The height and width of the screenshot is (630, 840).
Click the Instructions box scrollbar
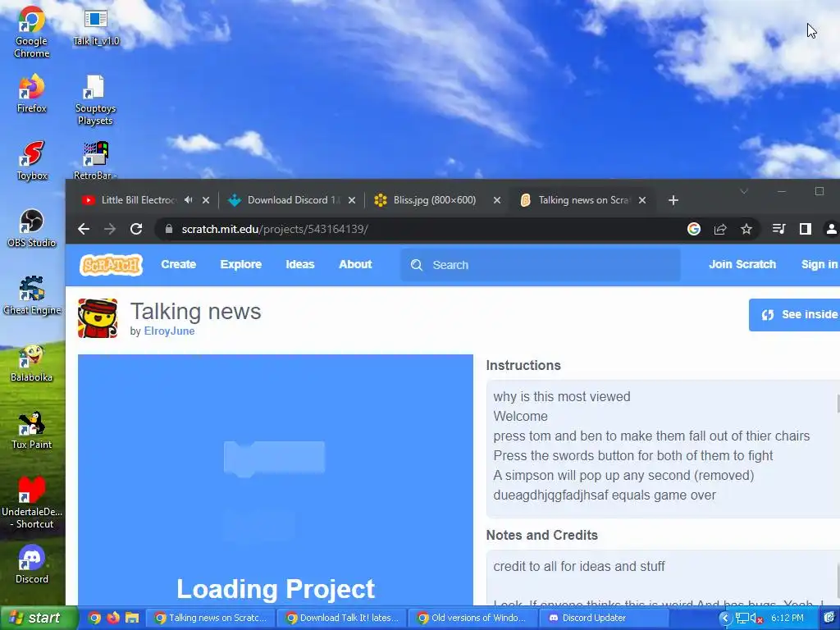pyautogui.click(x=838, y=404)
